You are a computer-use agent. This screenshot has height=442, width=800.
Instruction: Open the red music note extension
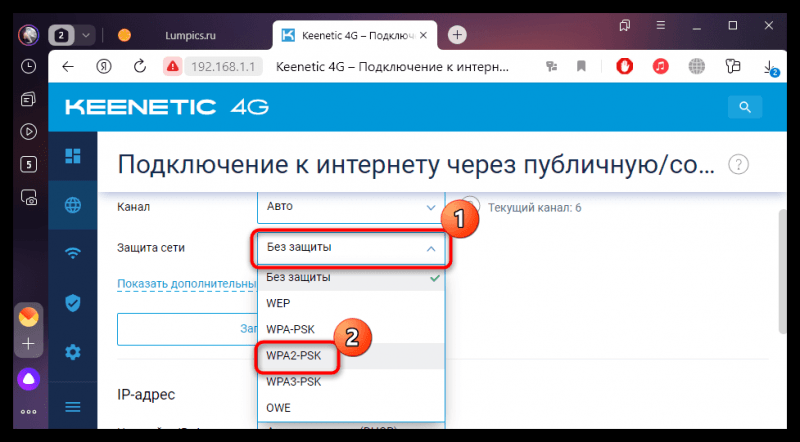click(x=661, y=66)
